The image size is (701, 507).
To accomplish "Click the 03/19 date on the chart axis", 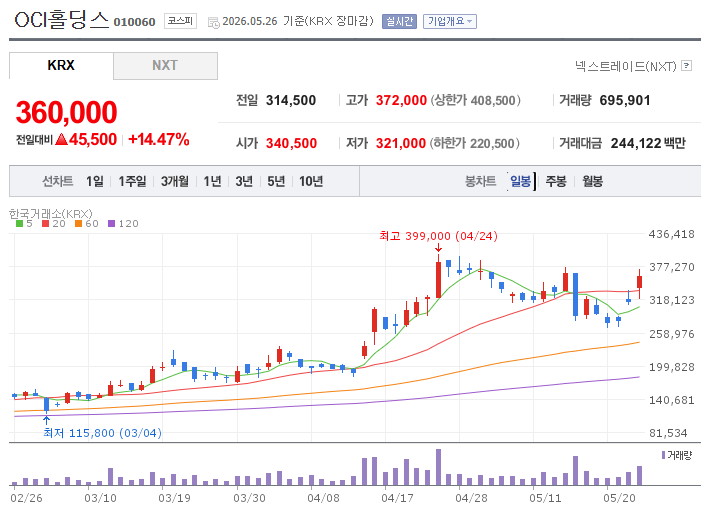I will [x=174, y=498].
